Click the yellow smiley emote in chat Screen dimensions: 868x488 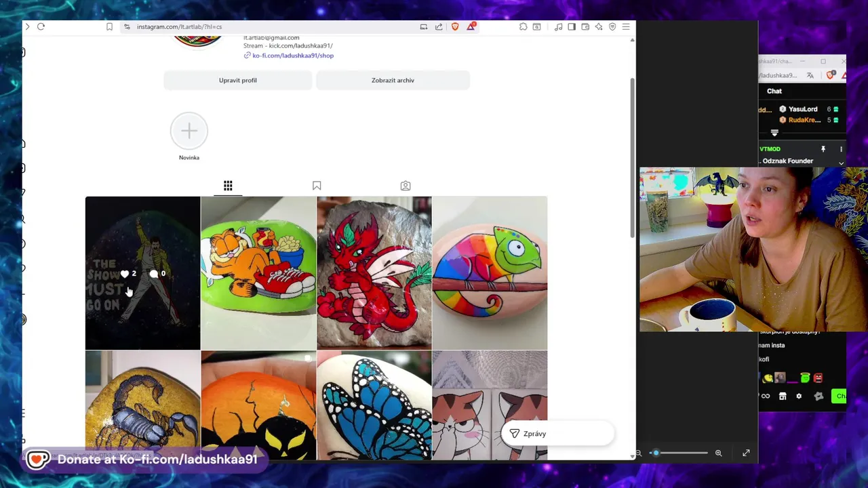[768, 378]
